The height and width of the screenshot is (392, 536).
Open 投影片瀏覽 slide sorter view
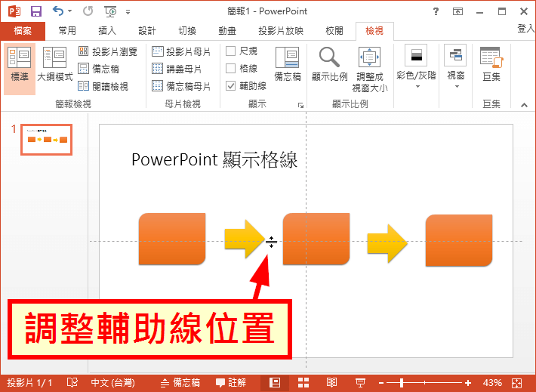(107, 51)
